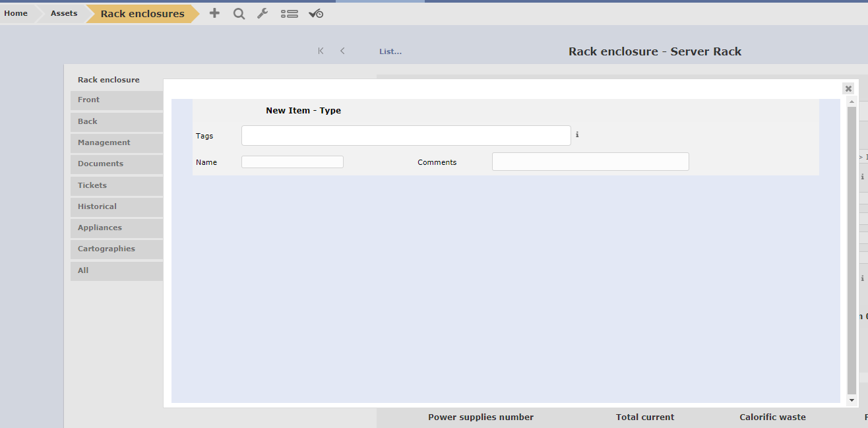Click scrollbar up arrow in dialog
The height and width of the screenshot is (428, 868).
pos(852,102)
